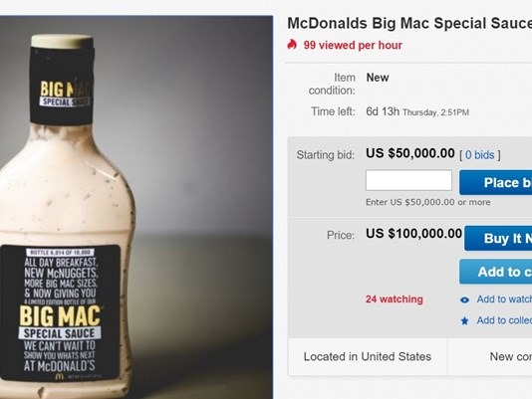Click the flame icon beside viewed per hour
Image resolution: width=532 pixels, height=399 pixels.
coord(292,45)
